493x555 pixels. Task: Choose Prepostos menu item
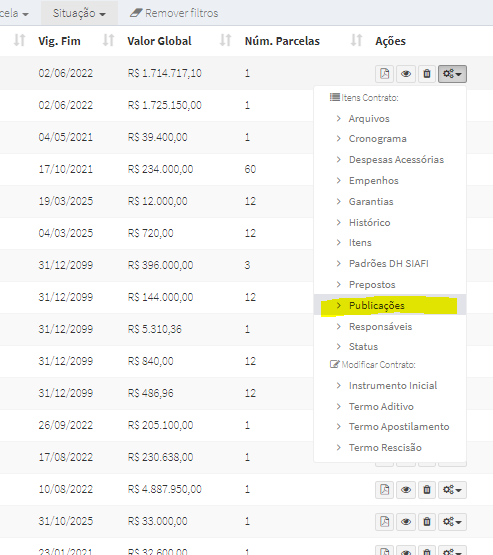click(372, 285)
